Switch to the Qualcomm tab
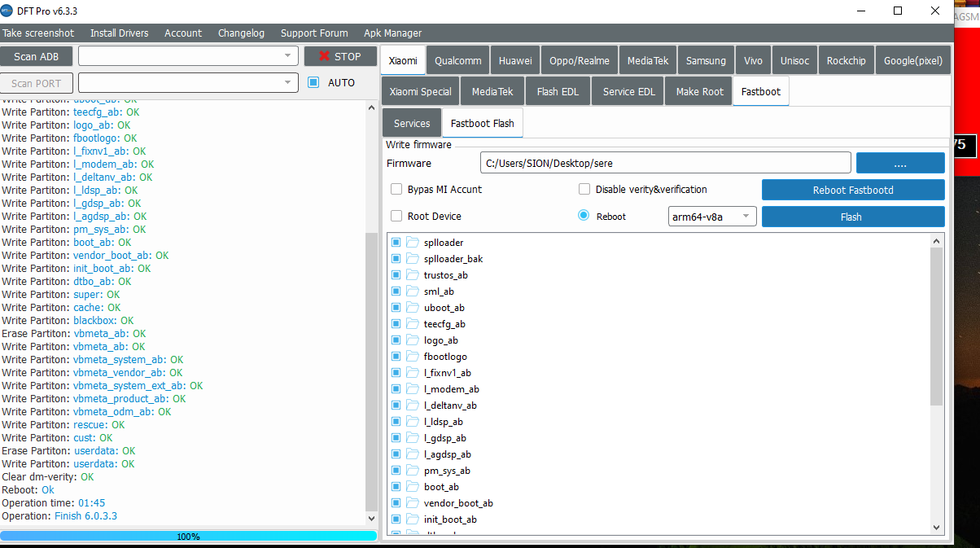The width and height of the screenshot is (980, 548). tap(457, 61)
